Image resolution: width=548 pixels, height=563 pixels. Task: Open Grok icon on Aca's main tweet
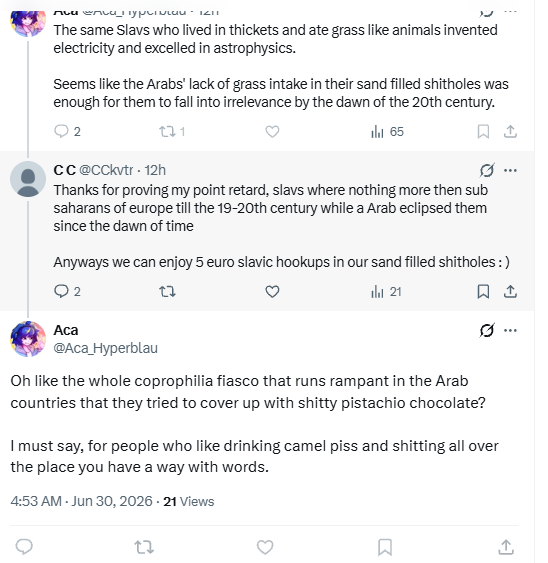(x=487, y=330)
